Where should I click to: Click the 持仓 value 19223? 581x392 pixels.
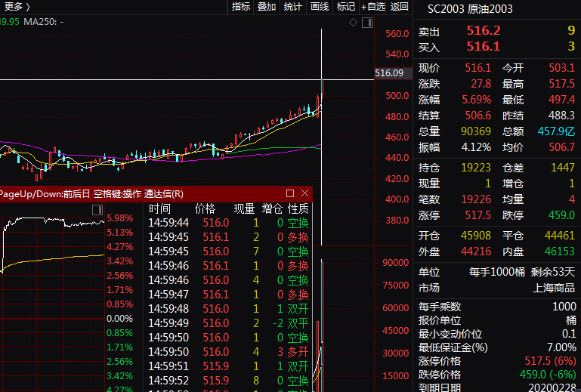476,168
